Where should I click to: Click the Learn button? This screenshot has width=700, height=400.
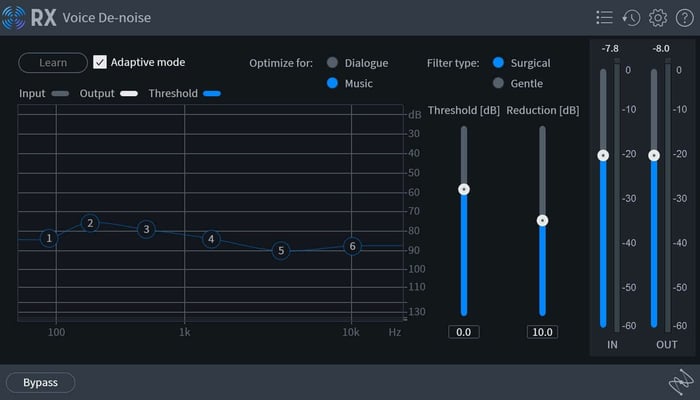point(53,62)
